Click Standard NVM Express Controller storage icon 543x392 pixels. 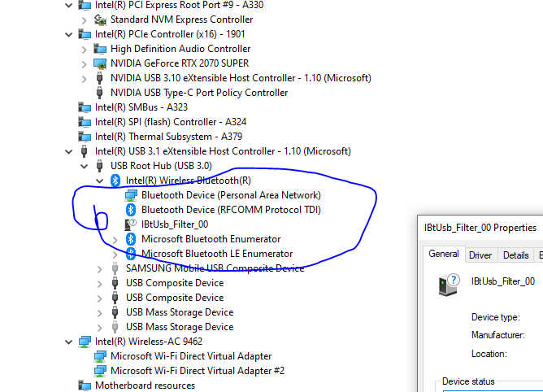pyautogui.click(x=100, y=20)
